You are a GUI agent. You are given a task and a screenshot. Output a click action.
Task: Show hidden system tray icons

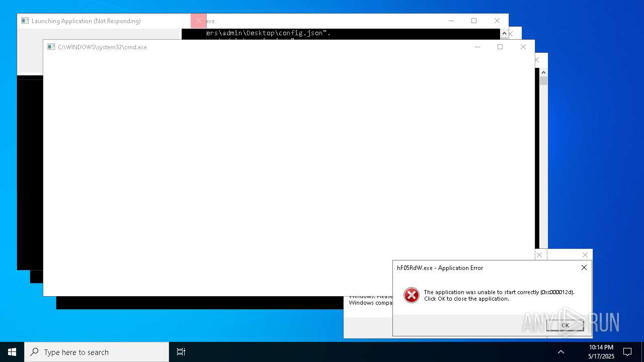[x=561, y=352]
